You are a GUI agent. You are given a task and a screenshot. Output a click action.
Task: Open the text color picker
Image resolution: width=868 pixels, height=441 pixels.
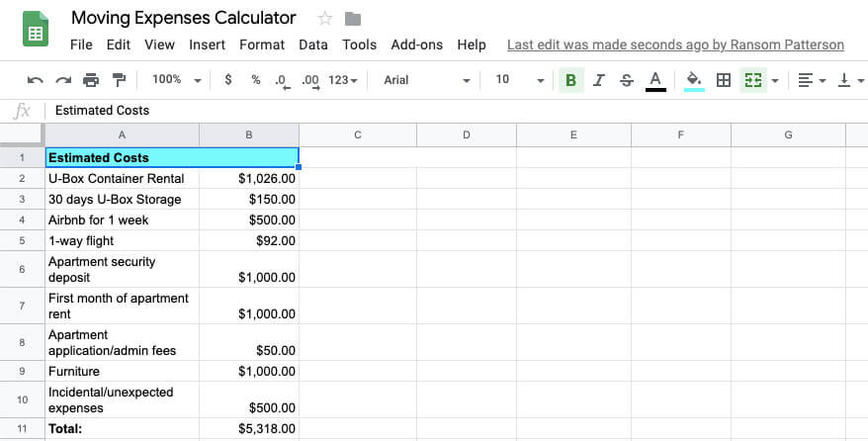655,81
